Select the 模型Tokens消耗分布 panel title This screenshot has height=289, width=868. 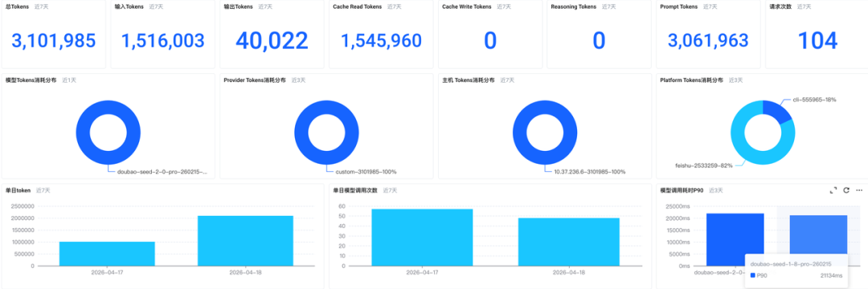pyautogui.click(x=31, y=80)
